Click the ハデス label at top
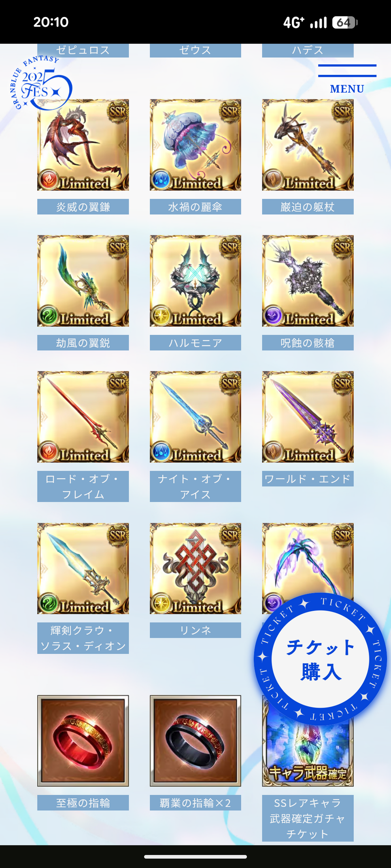391x868 pixels. 308,50
